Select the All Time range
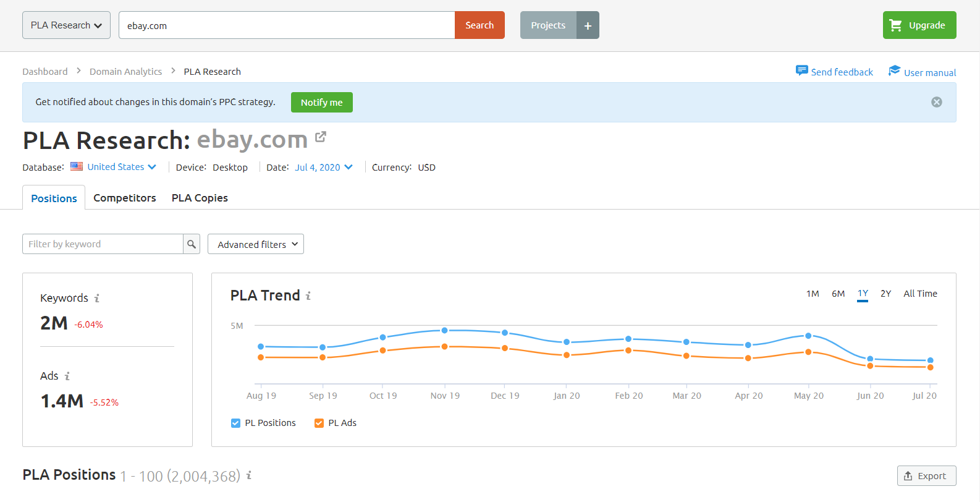980x502 pixels. (920, 294)
